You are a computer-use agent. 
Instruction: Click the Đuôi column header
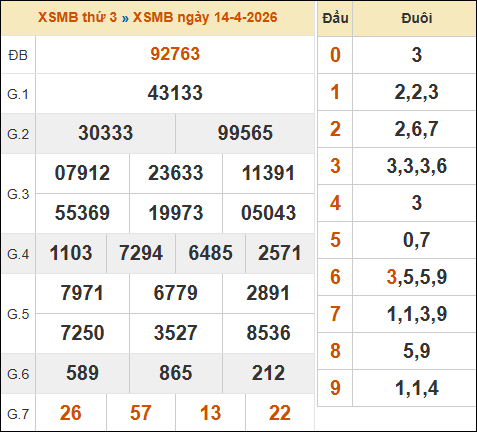click(x=417, y=18)
